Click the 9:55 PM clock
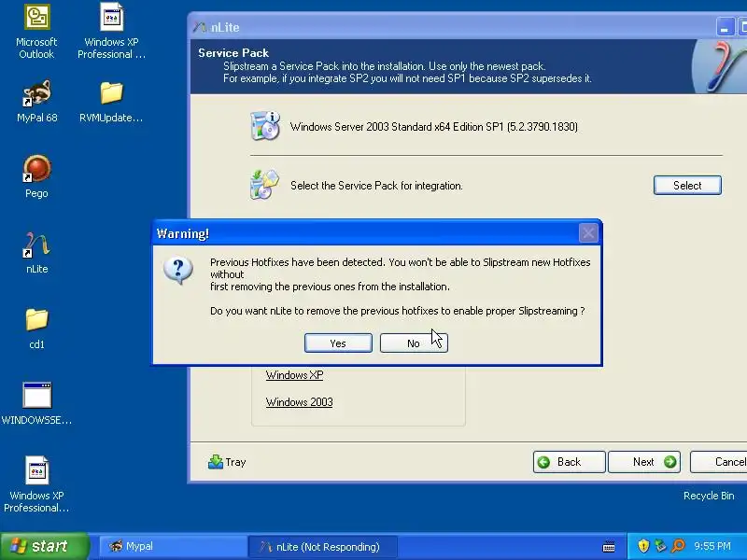This screenshot has width=747, height=560. tap(712, 546)
